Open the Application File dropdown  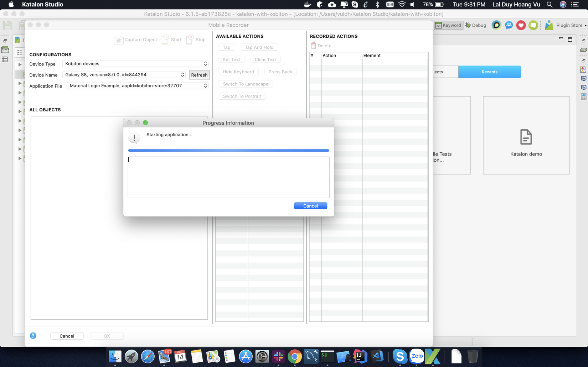click(x=137, y=86)
